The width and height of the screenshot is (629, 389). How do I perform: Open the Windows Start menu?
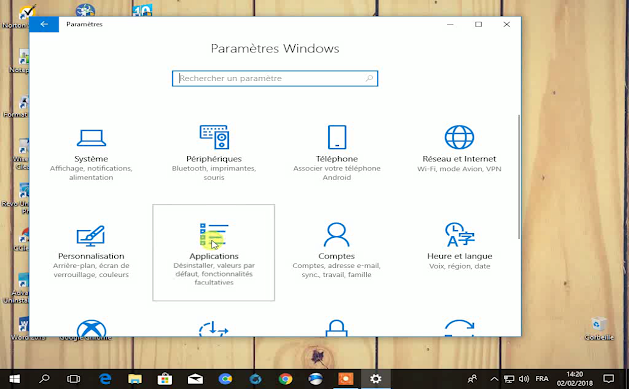(14, 379)
